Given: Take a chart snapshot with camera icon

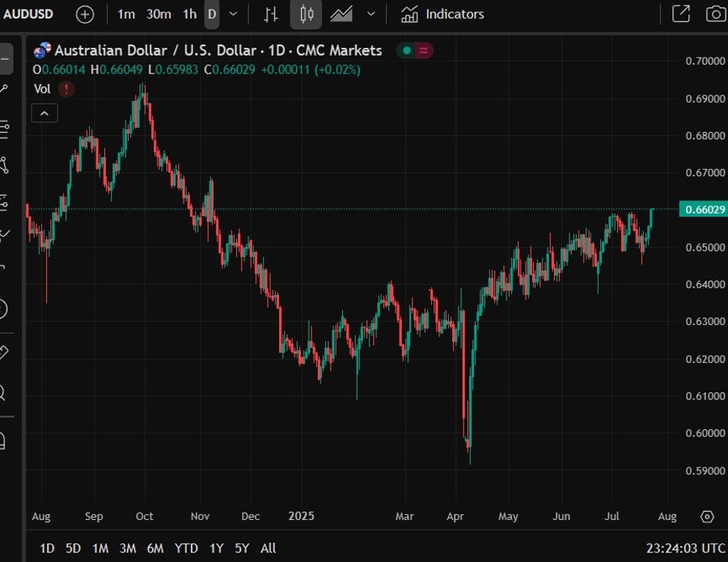Looking at the screenshot, I should coord(715,14).
